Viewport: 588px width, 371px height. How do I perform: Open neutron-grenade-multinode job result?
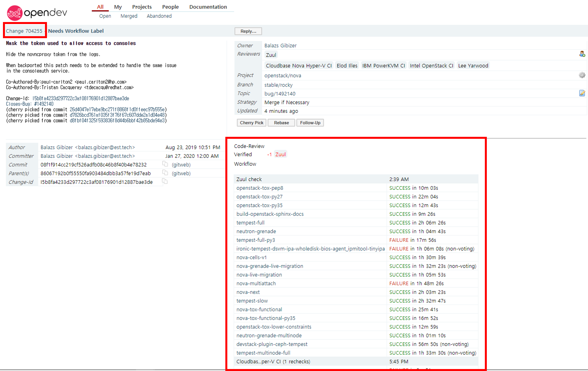269,335
